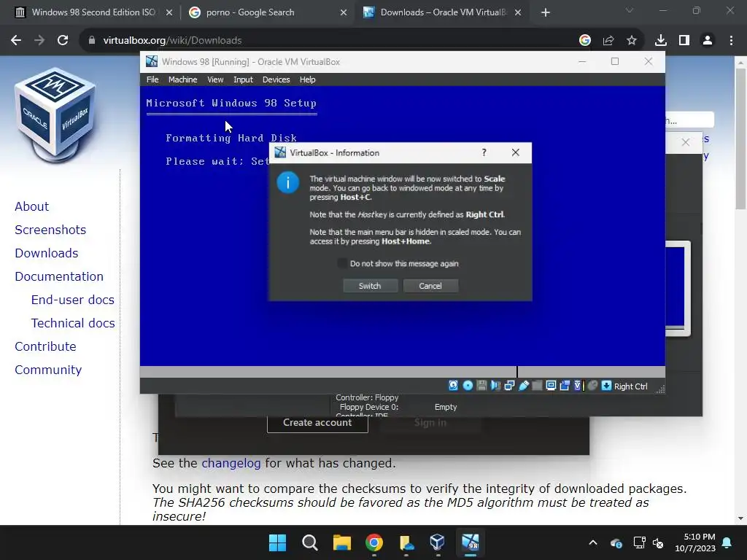This screenshot has height=560, width=747.
Task: Switch to the Google Search tab
Action: (x=267, y=12)
